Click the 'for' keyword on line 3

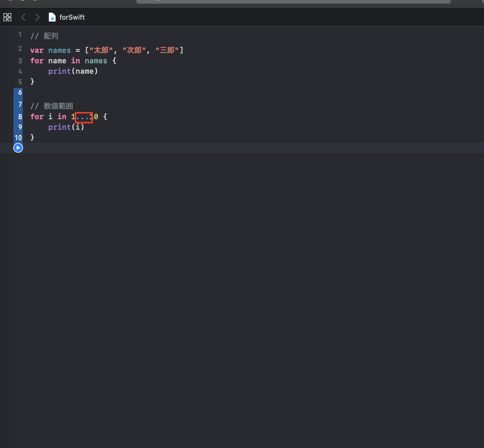[37, 61]
